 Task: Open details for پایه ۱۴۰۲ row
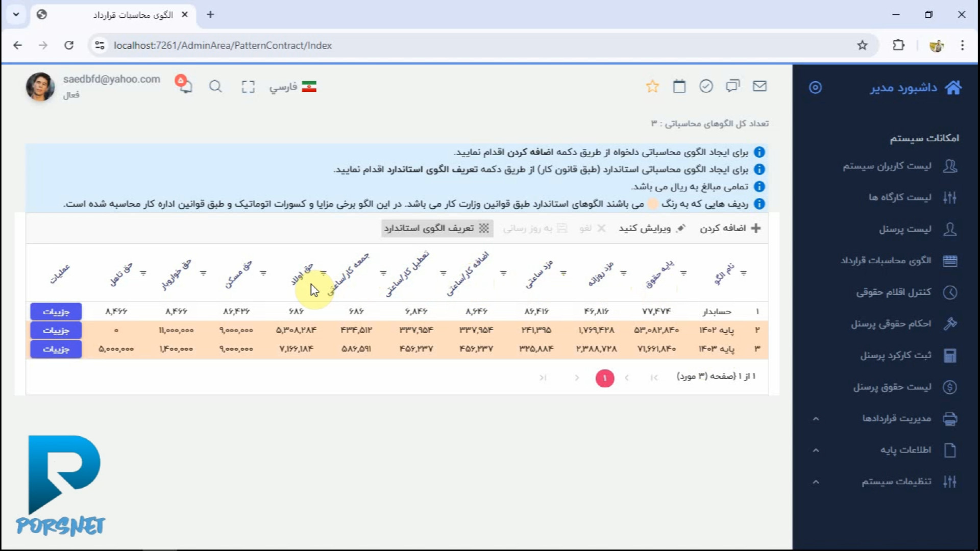pyautogui.click(x=56, y=331)
